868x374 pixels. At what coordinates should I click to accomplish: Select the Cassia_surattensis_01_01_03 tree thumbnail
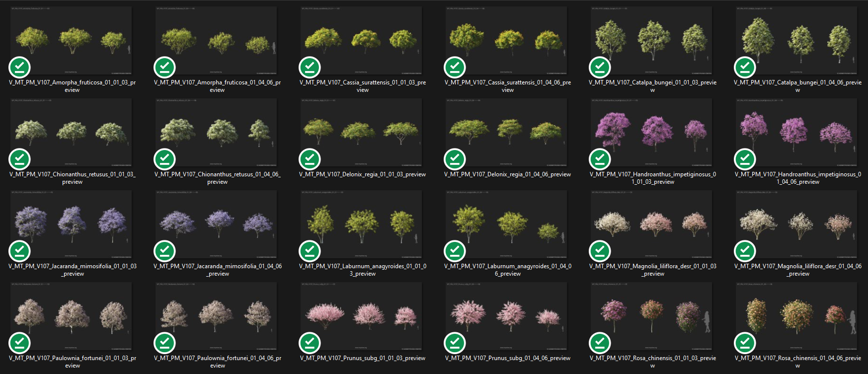[361, 40]
